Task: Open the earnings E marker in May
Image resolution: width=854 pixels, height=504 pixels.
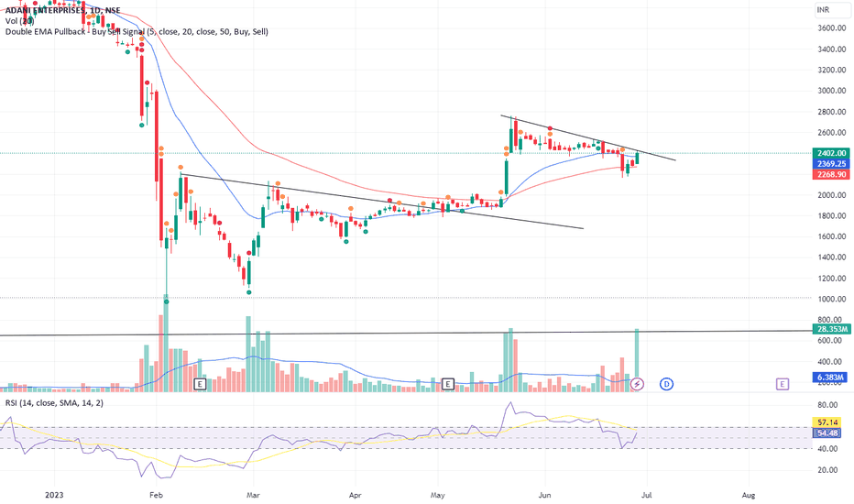Action: tap(448, 384)
